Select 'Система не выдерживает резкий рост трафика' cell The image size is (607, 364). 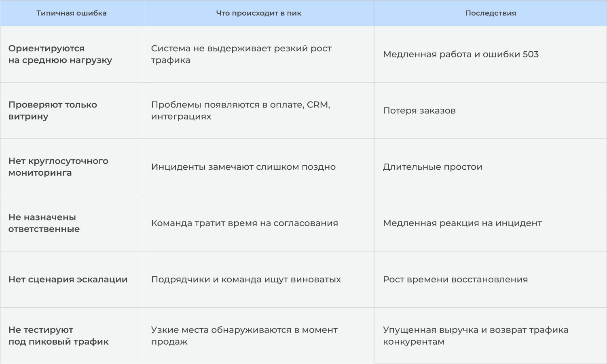[259, 55]
